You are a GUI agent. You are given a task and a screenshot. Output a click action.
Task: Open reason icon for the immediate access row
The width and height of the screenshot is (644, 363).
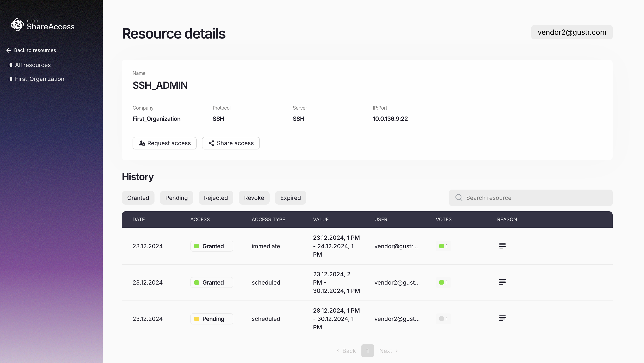(x=502, y=246)
